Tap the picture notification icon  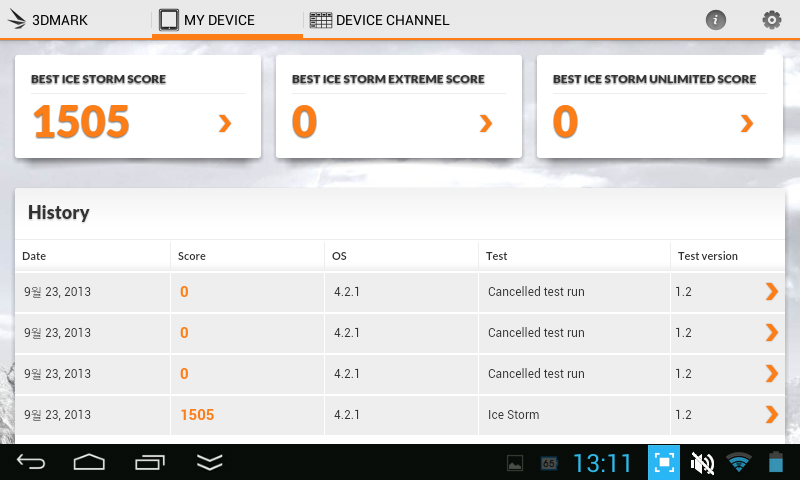coord(515,464)
